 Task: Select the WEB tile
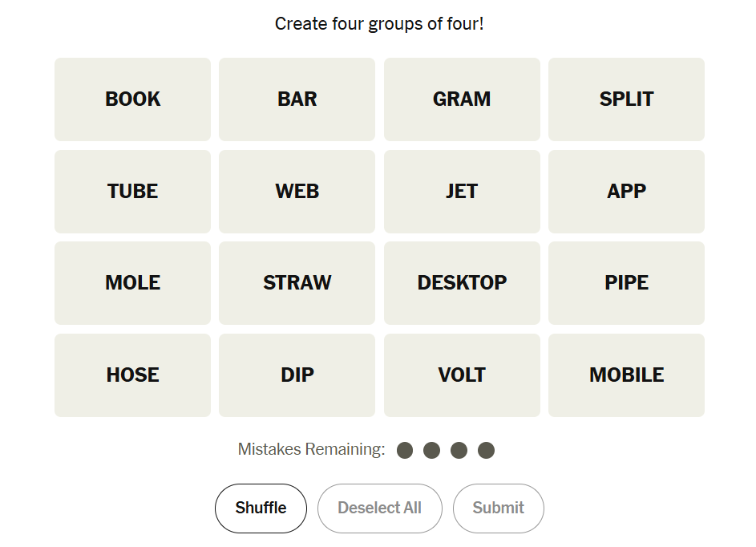(x=297, y=192)
